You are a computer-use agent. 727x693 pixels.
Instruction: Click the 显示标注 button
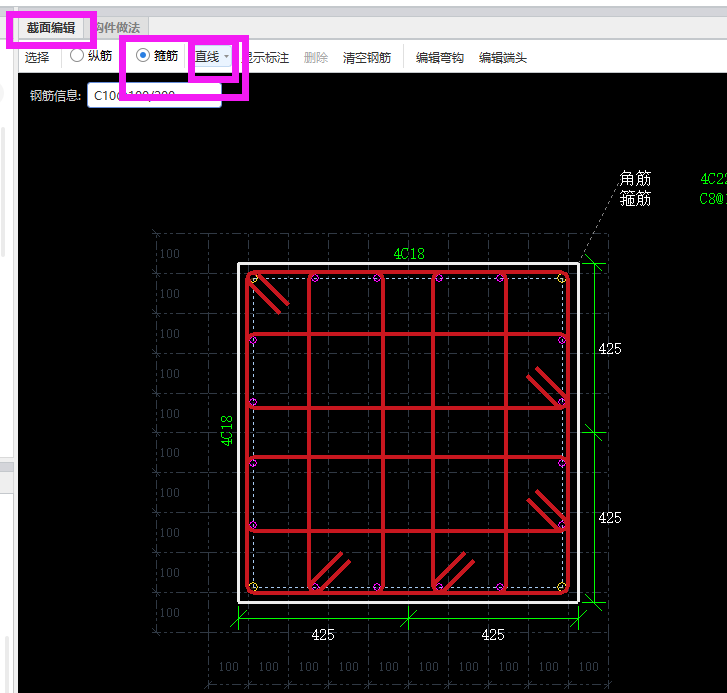point(267,57)
